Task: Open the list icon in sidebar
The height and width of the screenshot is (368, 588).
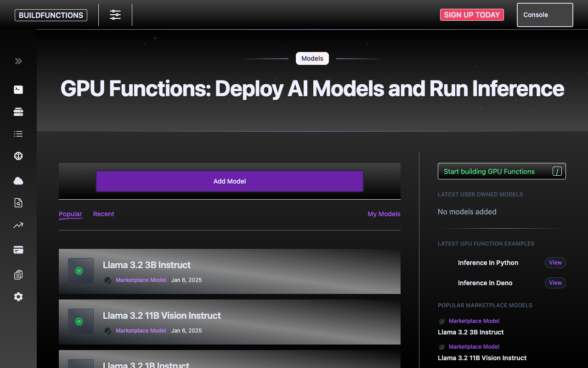Action: pos(18,134)
